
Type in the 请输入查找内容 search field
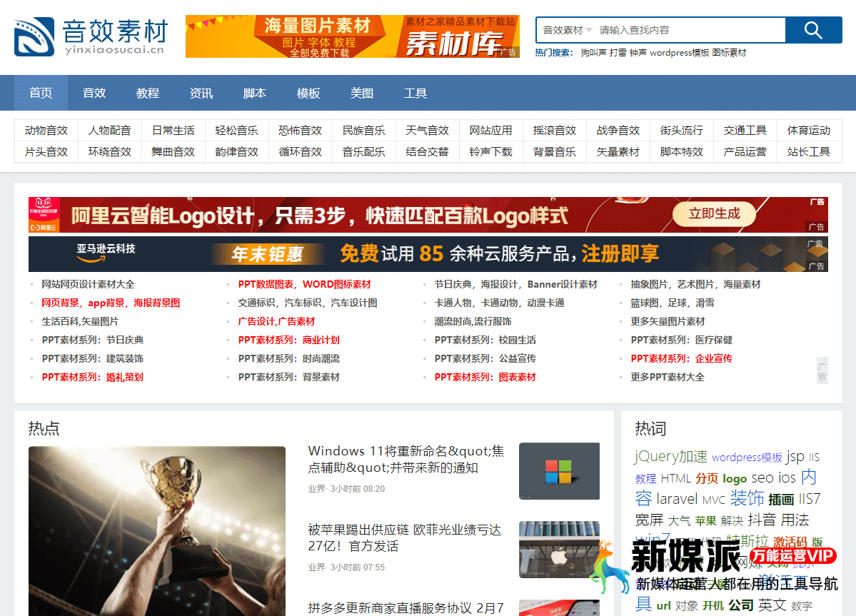[689, 30]
